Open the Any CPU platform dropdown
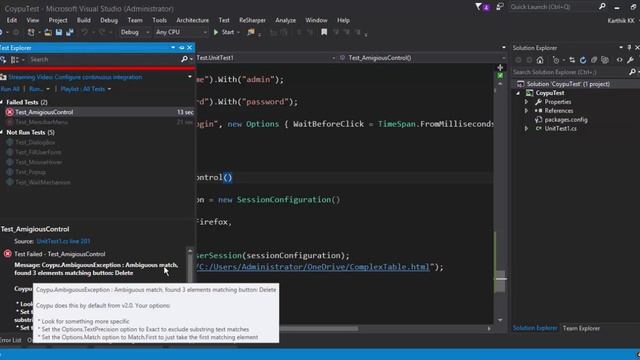Image resolution: width=640 pixels, height=360 pixels. point(181,32)
